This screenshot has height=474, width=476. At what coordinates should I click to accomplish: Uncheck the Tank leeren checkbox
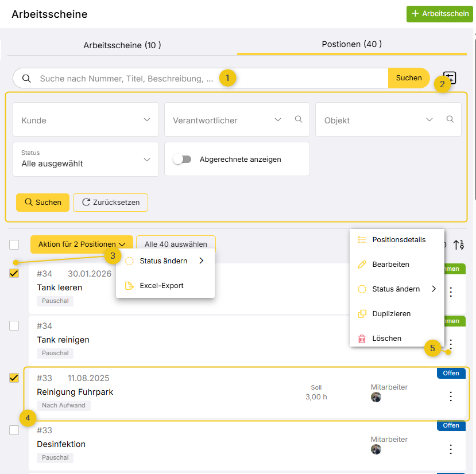14,273
